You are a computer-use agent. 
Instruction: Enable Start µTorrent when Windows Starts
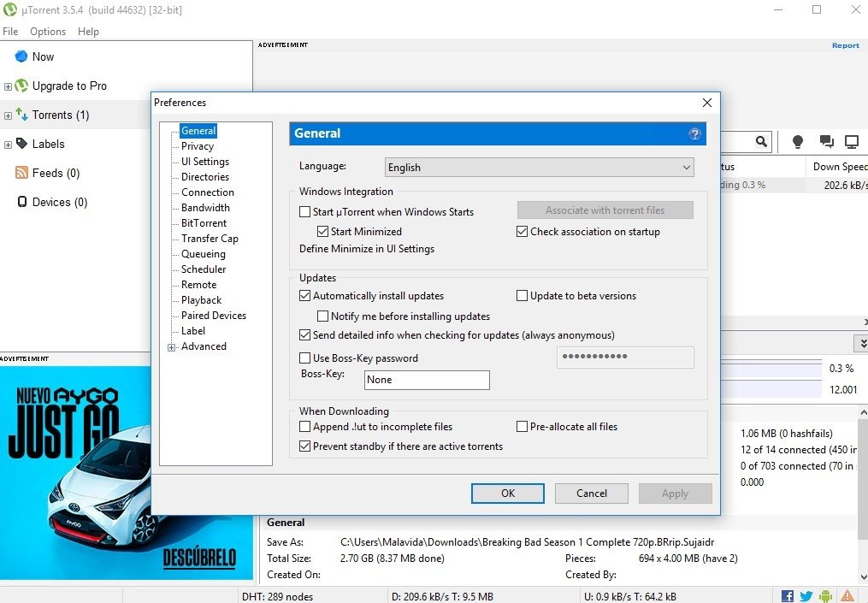click(304, 211)
